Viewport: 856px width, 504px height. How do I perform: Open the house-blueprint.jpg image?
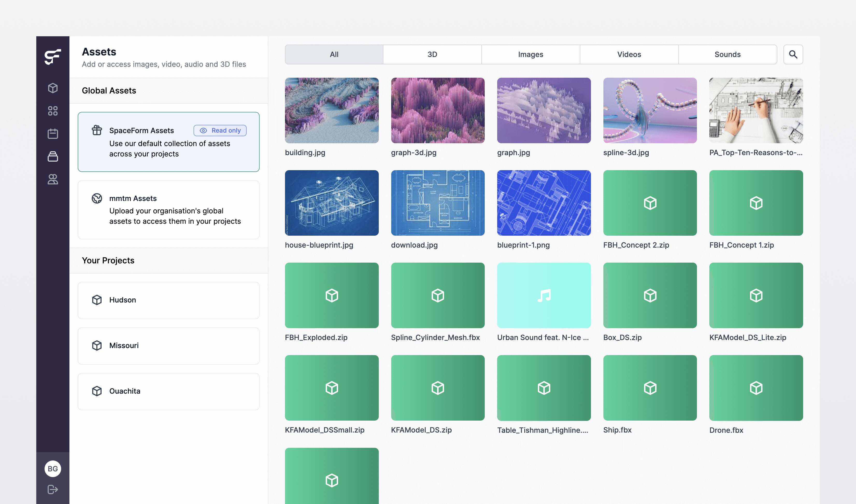point(332,203)
